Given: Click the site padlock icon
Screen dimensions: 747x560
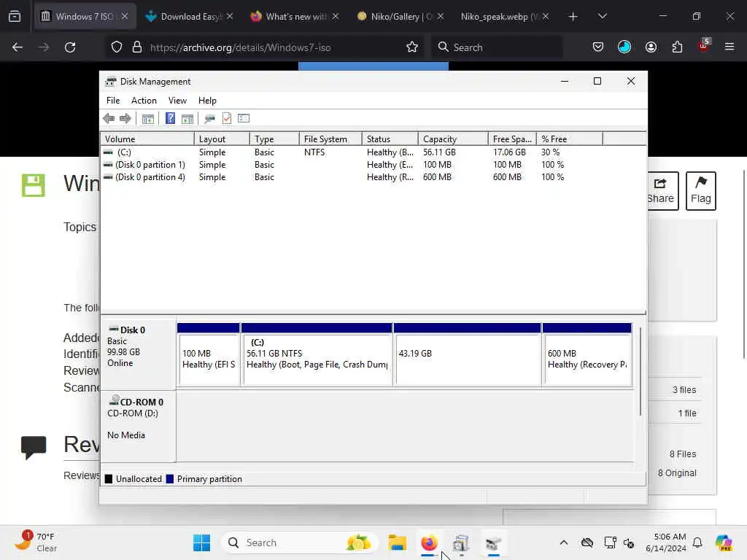Looking at the screenshot, I should 137,47.
